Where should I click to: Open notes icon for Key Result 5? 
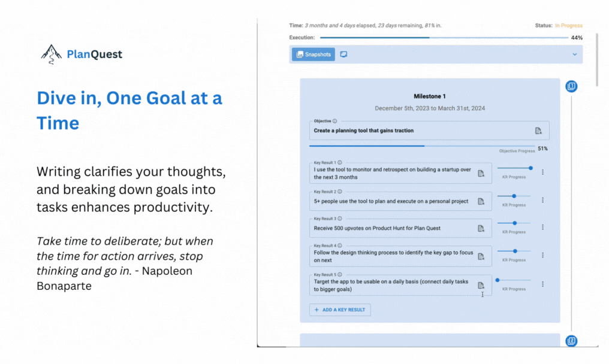tap(481, 286)
